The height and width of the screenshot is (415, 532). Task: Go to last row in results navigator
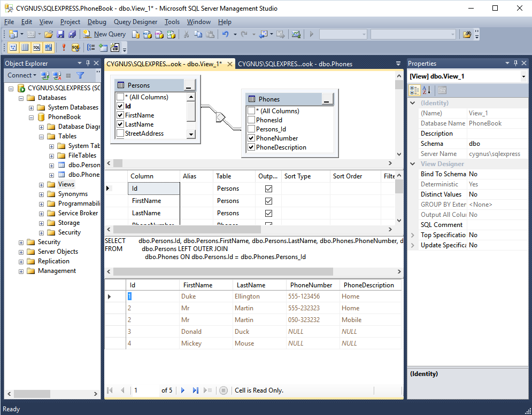pos(196,390)
